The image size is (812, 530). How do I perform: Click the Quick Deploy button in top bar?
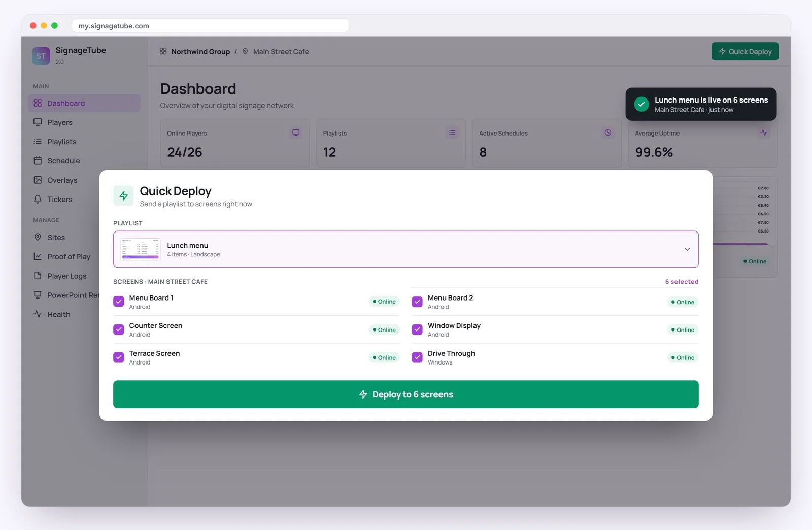tap(745, 51)
